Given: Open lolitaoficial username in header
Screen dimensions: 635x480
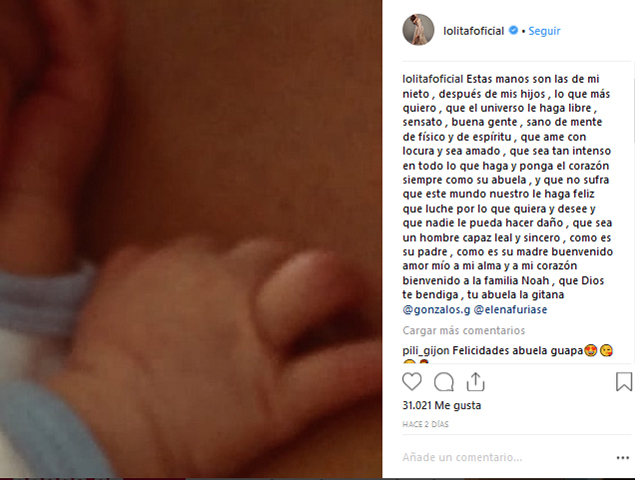Looking at the screenshot, I should (x=473, y=31).
